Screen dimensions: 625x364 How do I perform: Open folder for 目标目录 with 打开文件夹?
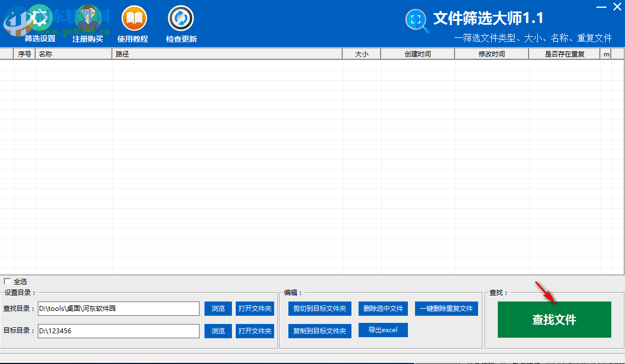point(255,331)
